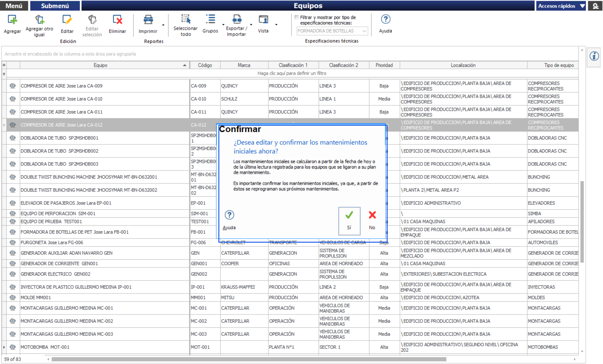Expand Exportar / Importar dropdown arrow
Viewport: 603px width, 364px height.
pyautogui.click(x=251, y=25)
